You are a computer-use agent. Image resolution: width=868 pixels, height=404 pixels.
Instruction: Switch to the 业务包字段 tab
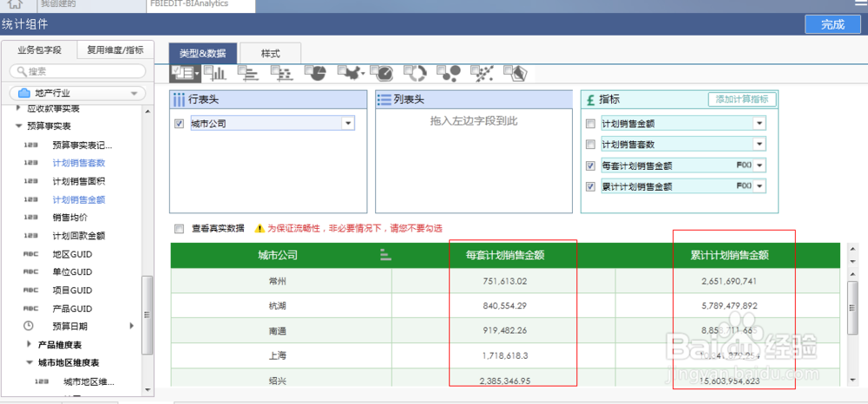click(39, 50)
